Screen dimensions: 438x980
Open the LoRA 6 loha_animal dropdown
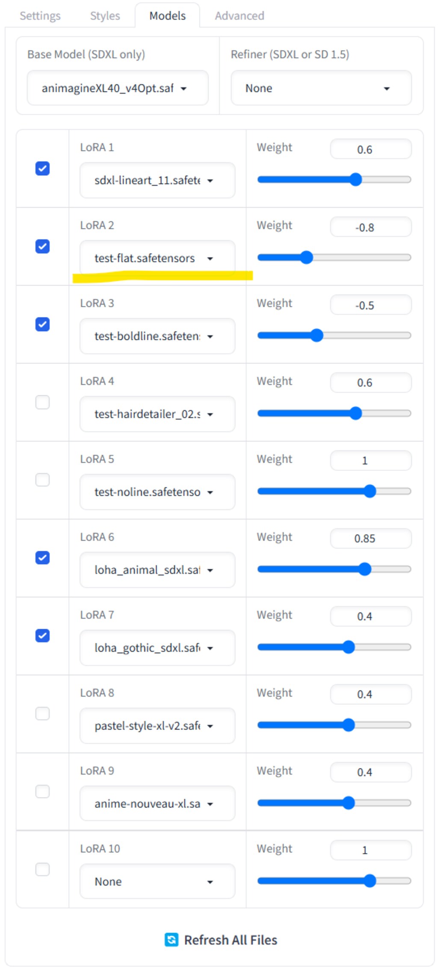157,570
